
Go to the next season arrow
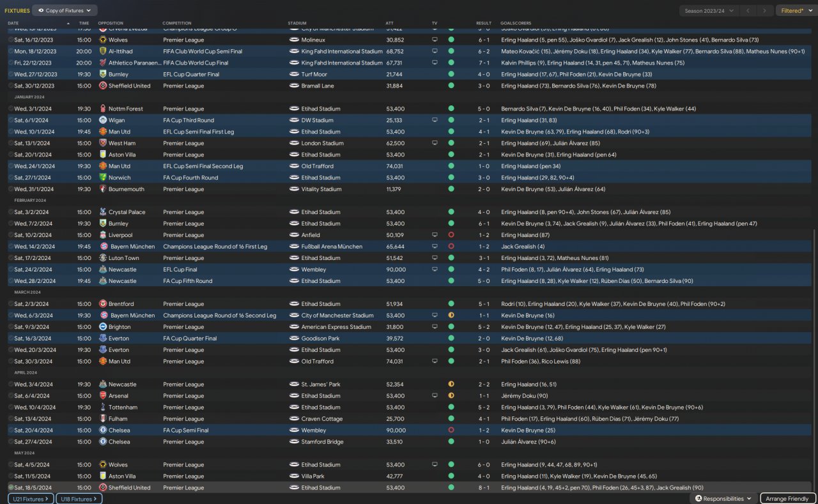point(764,10)
